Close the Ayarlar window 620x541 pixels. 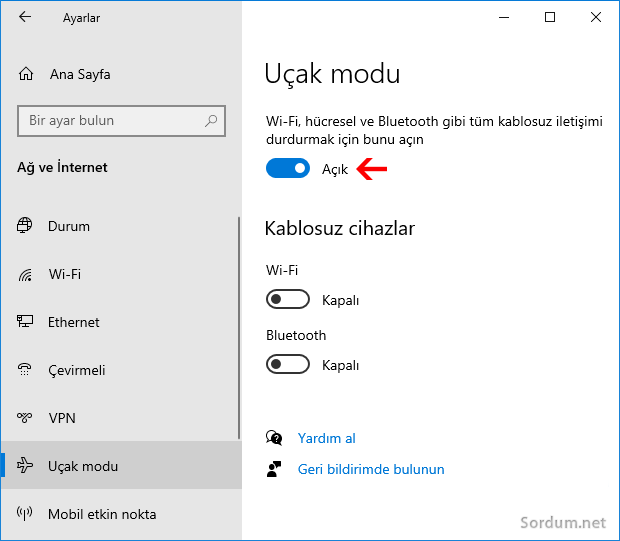click(x=595, y=17)
